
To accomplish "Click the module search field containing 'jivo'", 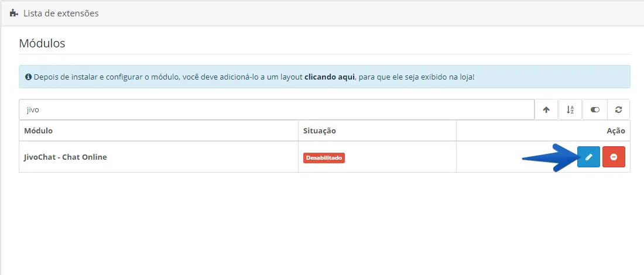I will 276,109.
